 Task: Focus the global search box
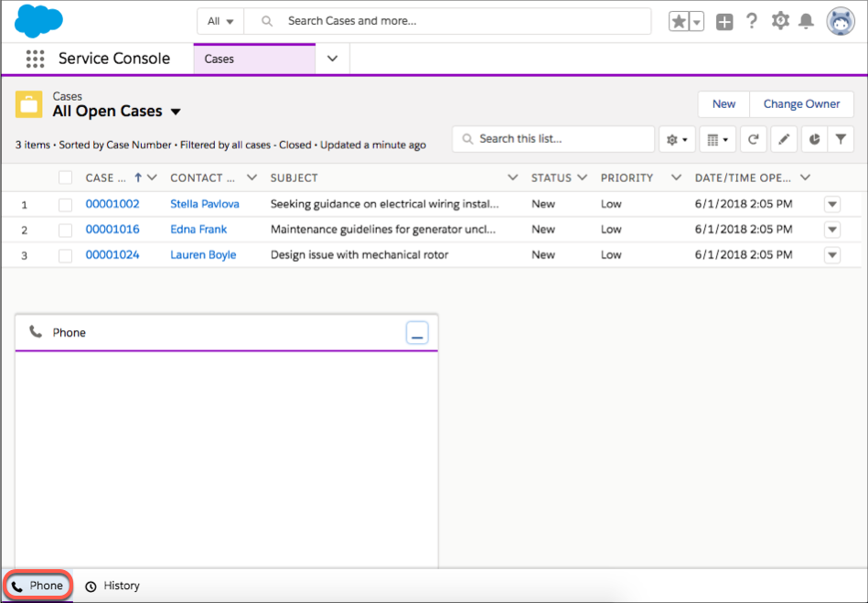click(x=447, y=22)
